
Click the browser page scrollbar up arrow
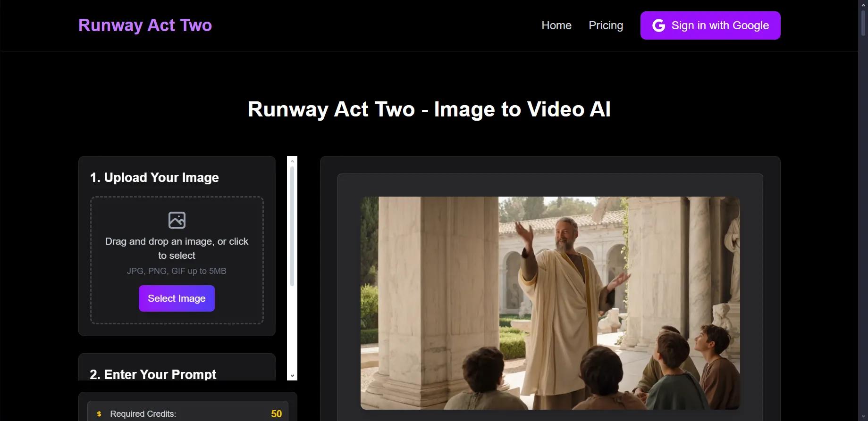(863, 4)
